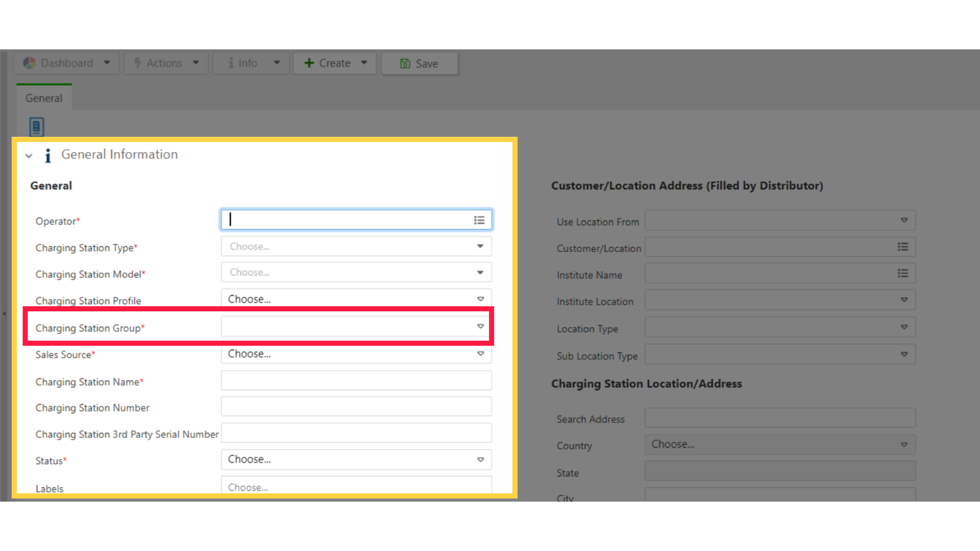Viewport: 980px width, 551px height.
Task: Click the Charging Station Number field
Action: pos(356,407)
